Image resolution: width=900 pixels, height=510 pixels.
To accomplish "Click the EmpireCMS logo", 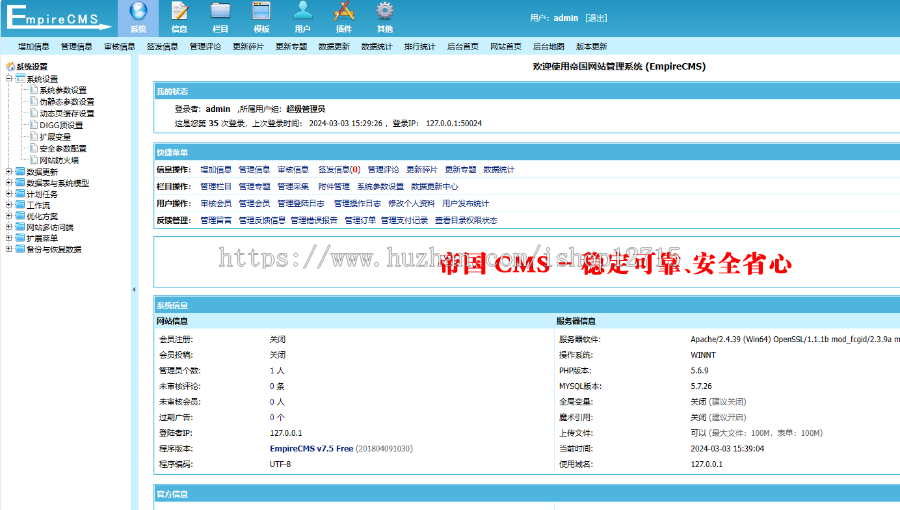I will 58,17.
